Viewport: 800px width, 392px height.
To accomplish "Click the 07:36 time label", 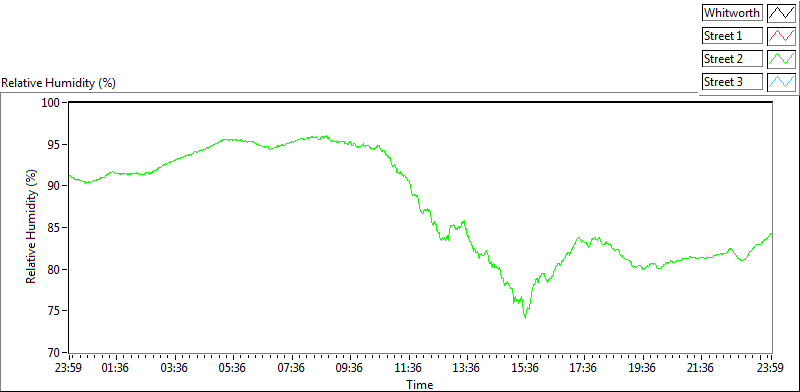I will tap(292, 368).
